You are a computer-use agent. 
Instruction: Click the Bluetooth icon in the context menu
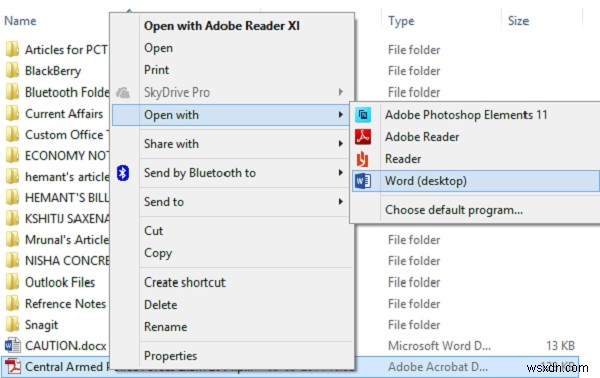tap(123, 173)
